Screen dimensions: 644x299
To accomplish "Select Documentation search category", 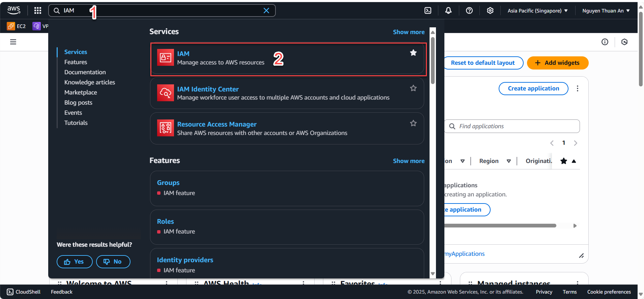I will point(85,72).
